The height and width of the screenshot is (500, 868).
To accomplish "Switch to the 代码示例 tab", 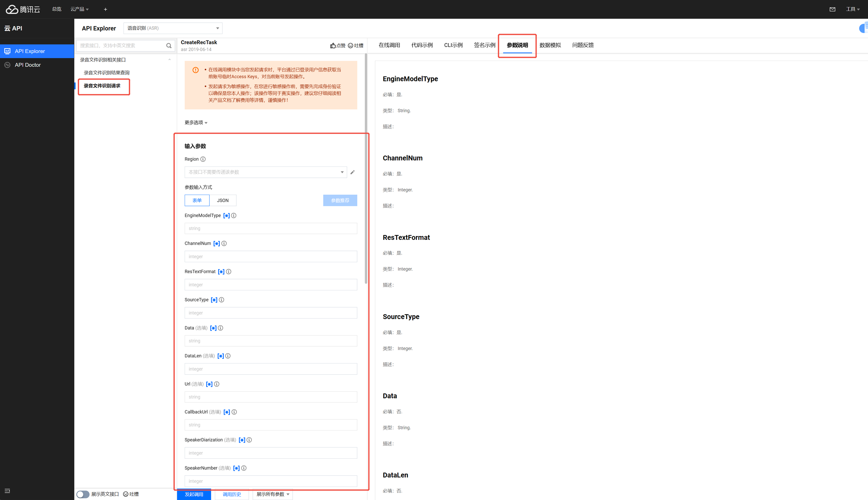I will tap(422, 45).
